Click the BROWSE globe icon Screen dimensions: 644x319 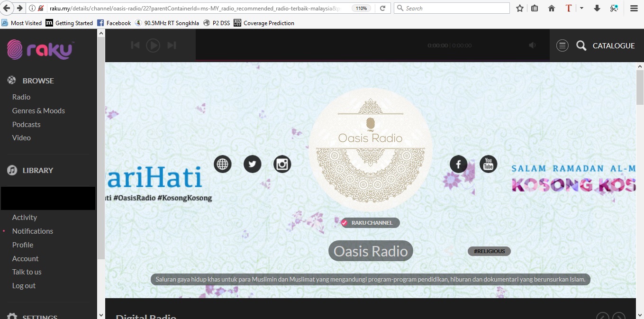click(x=12, y=81)
